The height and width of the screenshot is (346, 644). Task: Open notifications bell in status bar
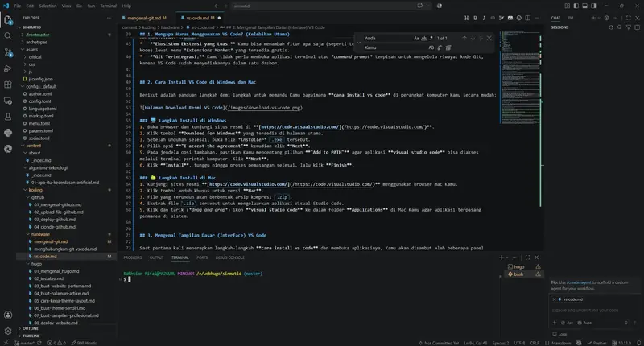pyautogui.click(x=638, y=343)
